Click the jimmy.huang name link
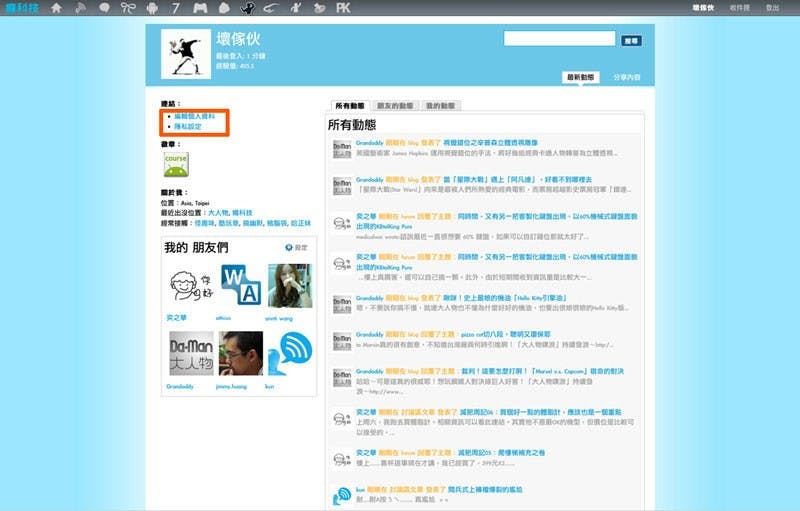Image resolution: width=800 pixels, height=511 pixels. (231, 387)
